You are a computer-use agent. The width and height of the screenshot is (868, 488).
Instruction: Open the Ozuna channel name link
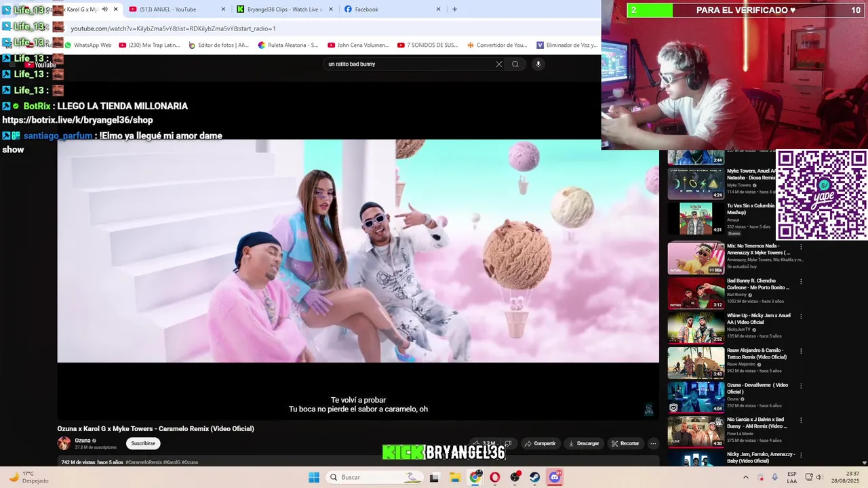[x=83, y=441]
